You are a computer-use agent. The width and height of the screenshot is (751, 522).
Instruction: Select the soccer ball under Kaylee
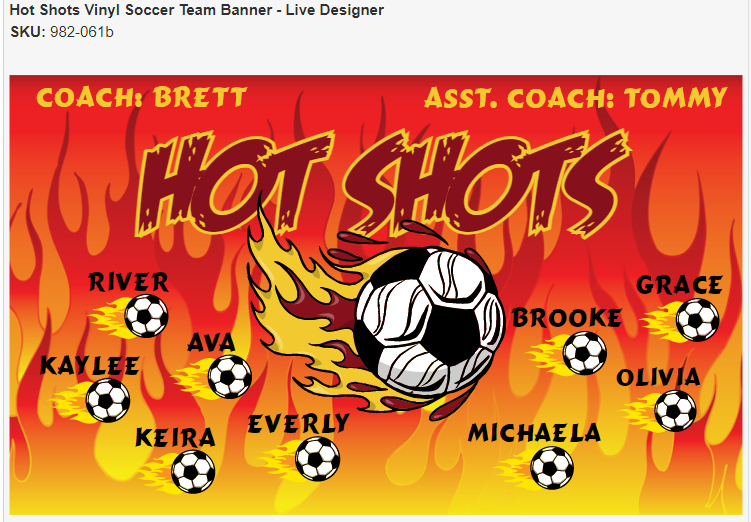[x=108, y=400]
